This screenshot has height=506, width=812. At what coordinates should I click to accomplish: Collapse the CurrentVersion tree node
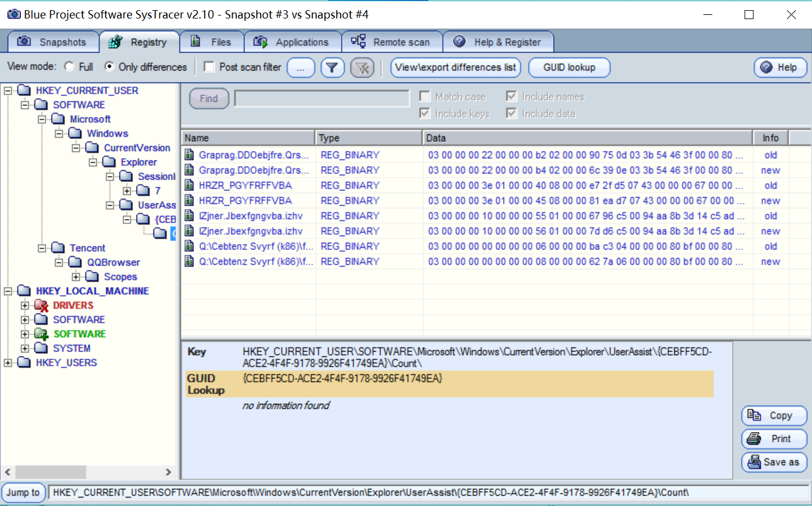[x=76, y=148]
